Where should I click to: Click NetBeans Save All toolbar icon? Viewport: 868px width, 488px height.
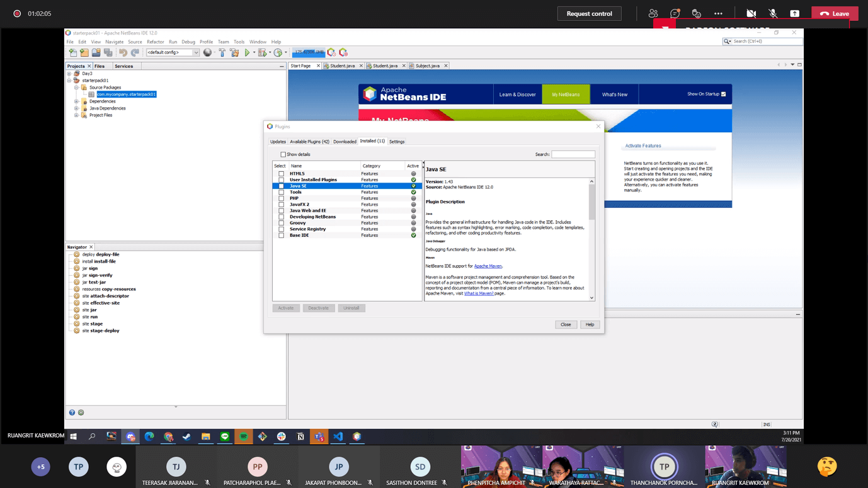(108, 52)
